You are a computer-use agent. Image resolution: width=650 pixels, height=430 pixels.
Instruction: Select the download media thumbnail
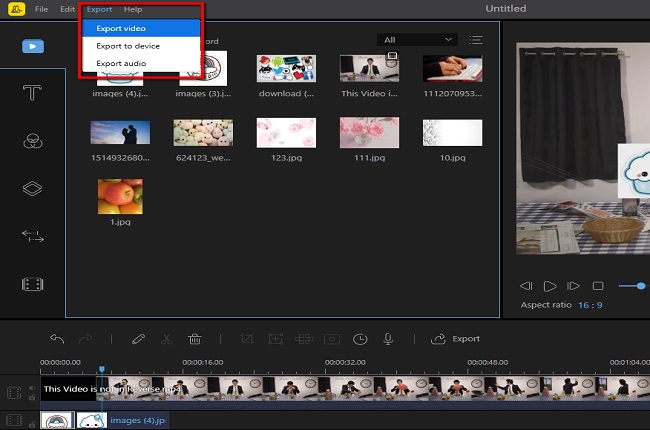286,68
